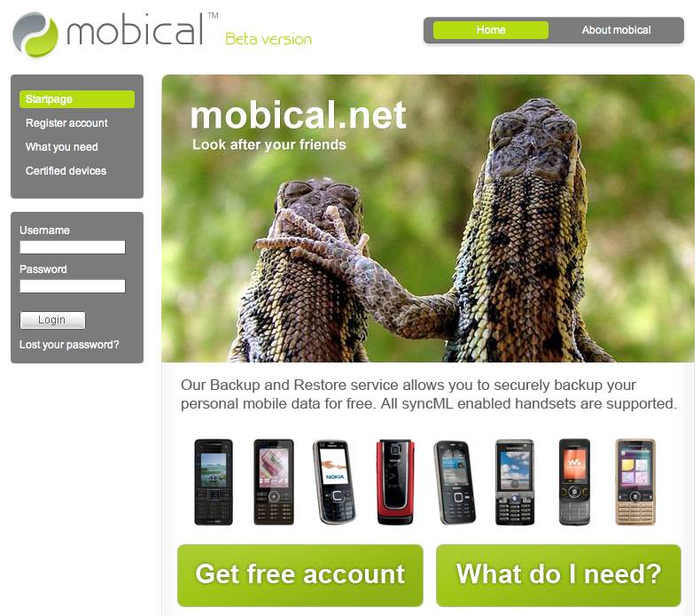The height and width of the screenshot is (616, 700).
Task: Open the Lost your password link
Action: coord(69,345)
